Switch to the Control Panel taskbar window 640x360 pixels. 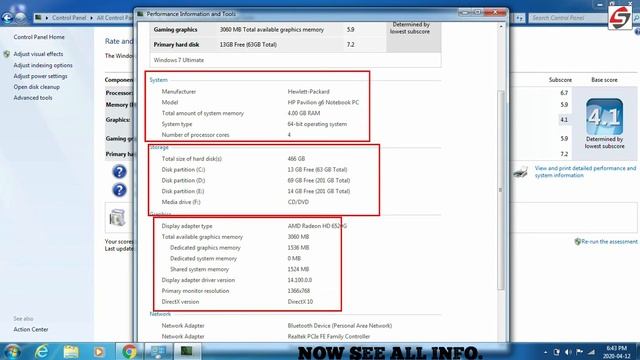158,351
